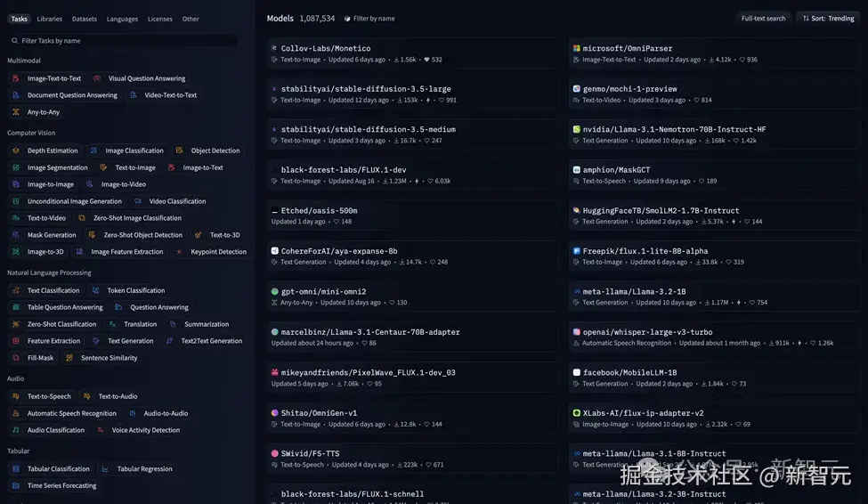Image resolution: width=868 pixels, height=504 pixels.
Task: Click the Mask Generation icon
Action: [x=16, y=235]
